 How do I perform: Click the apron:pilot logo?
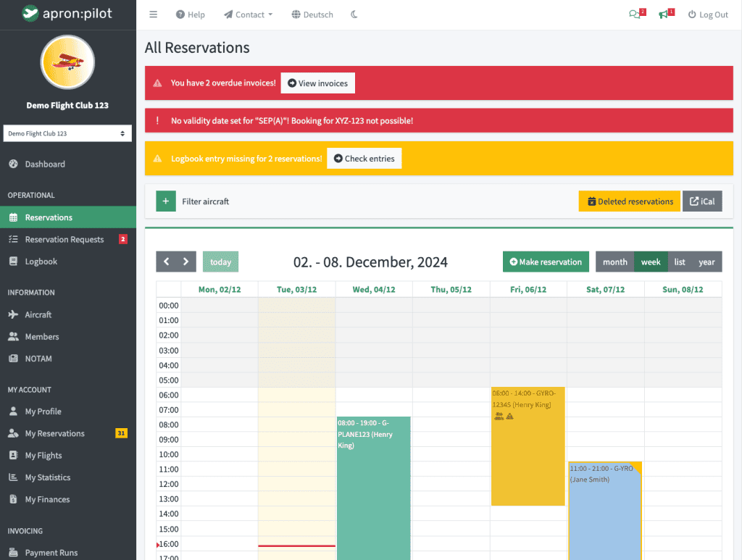[67, 13]
